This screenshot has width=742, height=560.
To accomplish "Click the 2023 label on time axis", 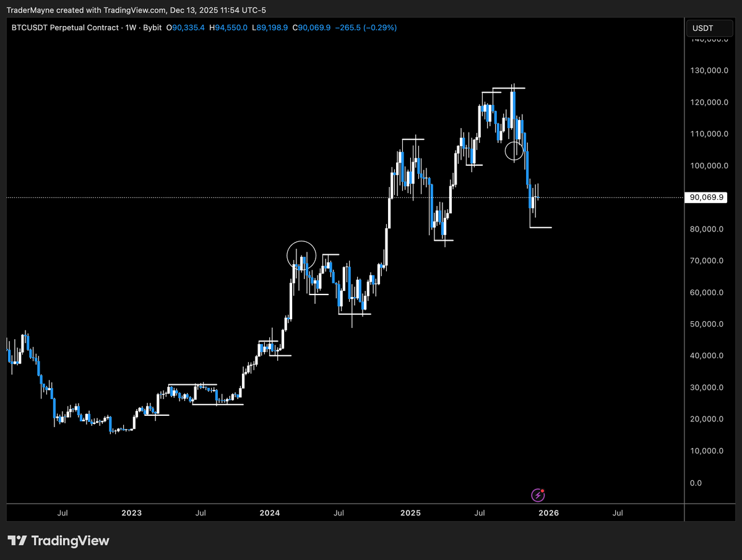I will tap(132, 513).
